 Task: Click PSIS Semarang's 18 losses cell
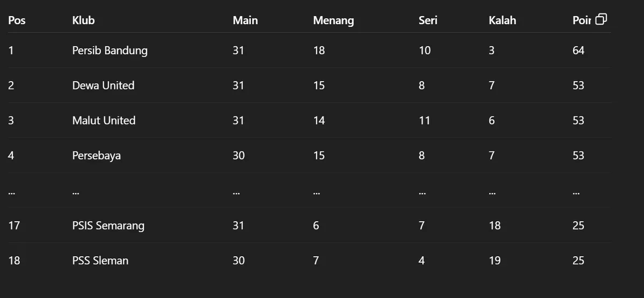[x=495, y=226]
